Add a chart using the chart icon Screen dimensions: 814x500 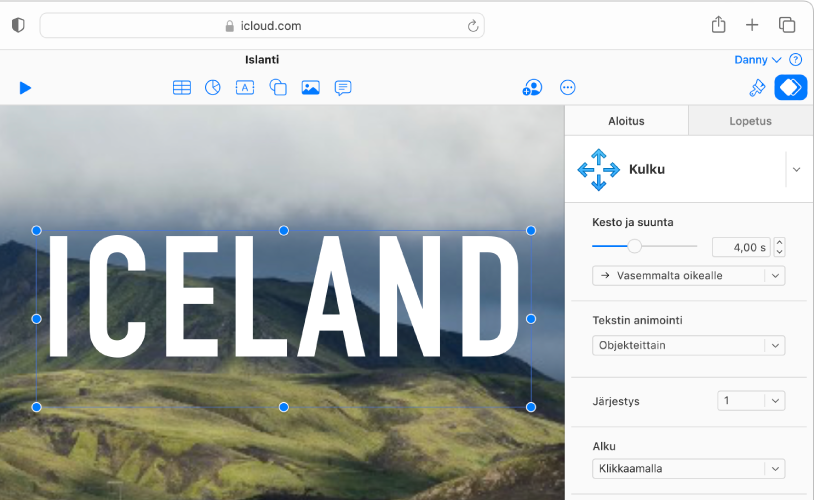tap(213, 88)
